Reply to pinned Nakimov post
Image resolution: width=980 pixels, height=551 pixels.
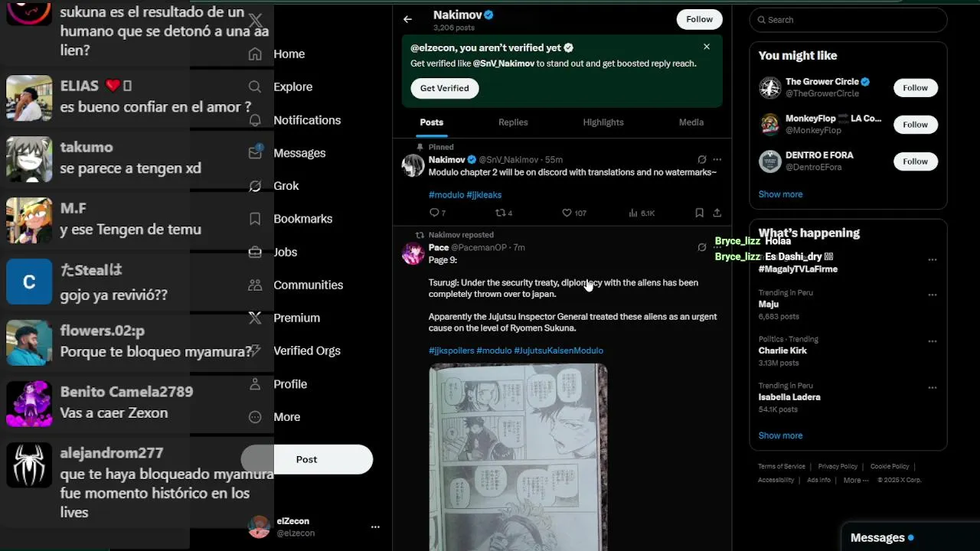[x=437, y=213]
